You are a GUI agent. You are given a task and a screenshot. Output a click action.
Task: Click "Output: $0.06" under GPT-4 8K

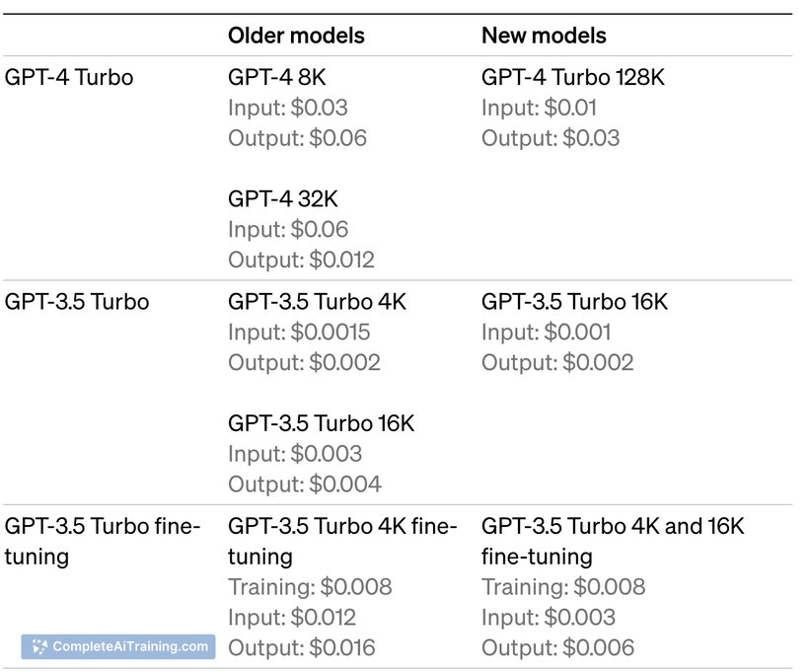[x=297, y=138]
